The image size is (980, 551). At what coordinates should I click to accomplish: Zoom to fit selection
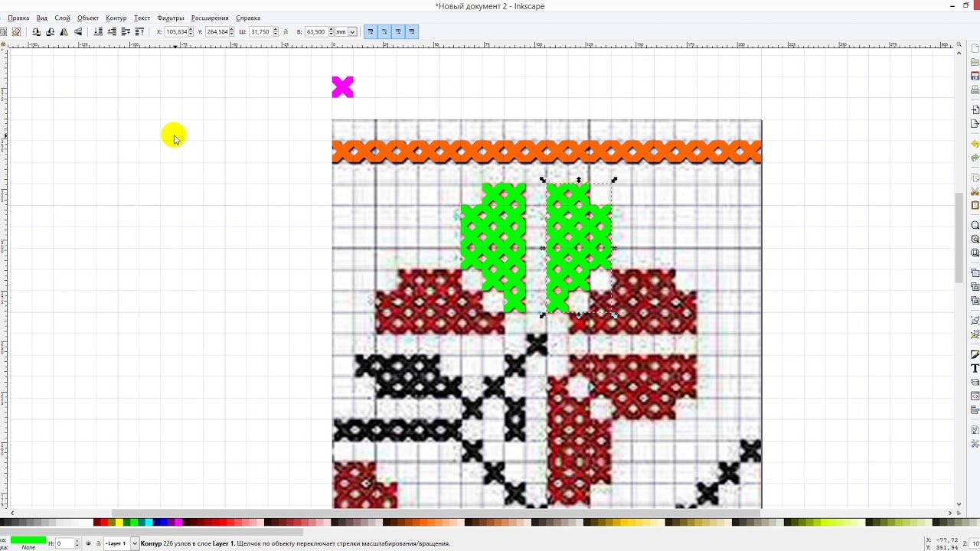[x=975, y=225]
